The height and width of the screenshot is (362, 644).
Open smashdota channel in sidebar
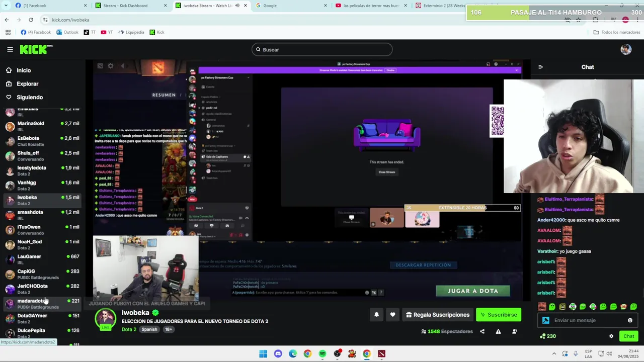[42, 215]
